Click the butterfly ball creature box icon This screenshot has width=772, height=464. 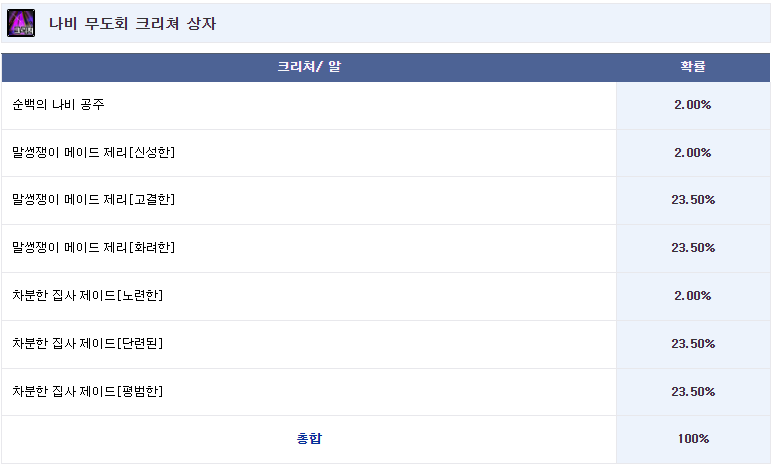[x=21, y=23]
